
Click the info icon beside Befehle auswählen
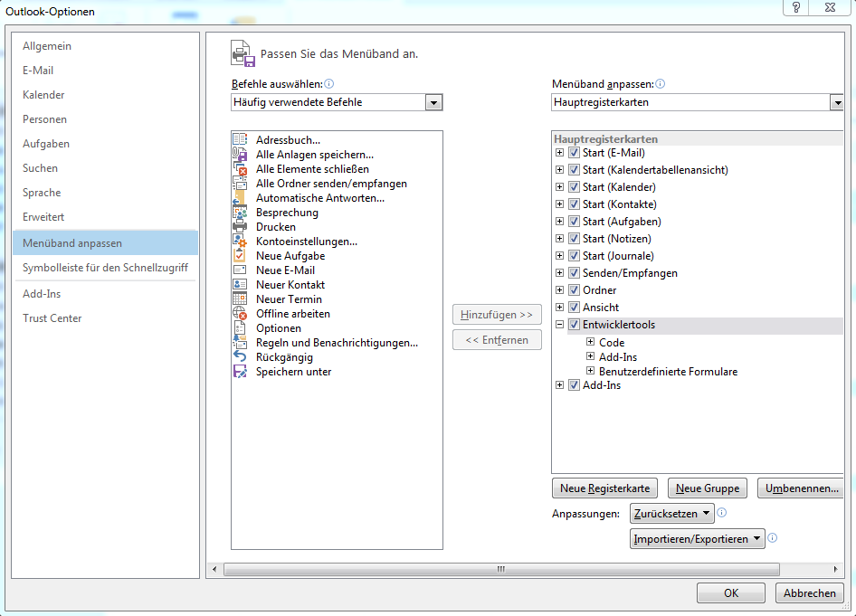point(328,83)
